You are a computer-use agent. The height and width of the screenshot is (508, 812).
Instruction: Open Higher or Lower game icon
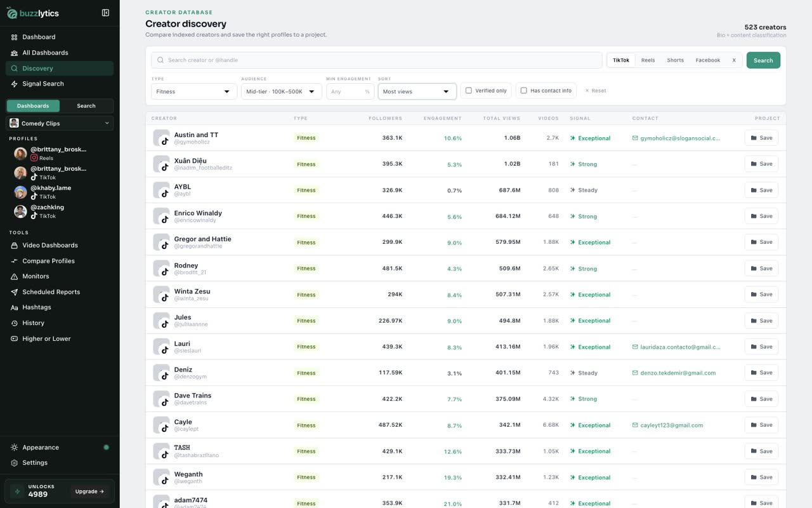[14, 338]
